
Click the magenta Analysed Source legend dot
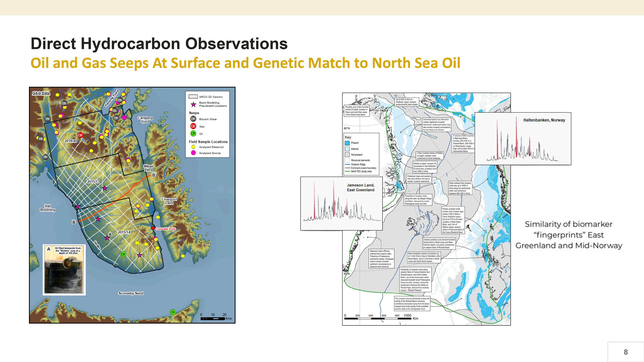coord(193,153)
